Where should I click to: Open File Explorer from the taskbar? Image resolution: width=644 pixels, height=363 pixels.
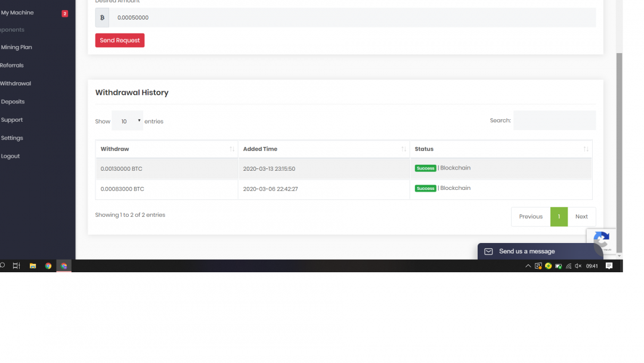[x=33, y=266]
